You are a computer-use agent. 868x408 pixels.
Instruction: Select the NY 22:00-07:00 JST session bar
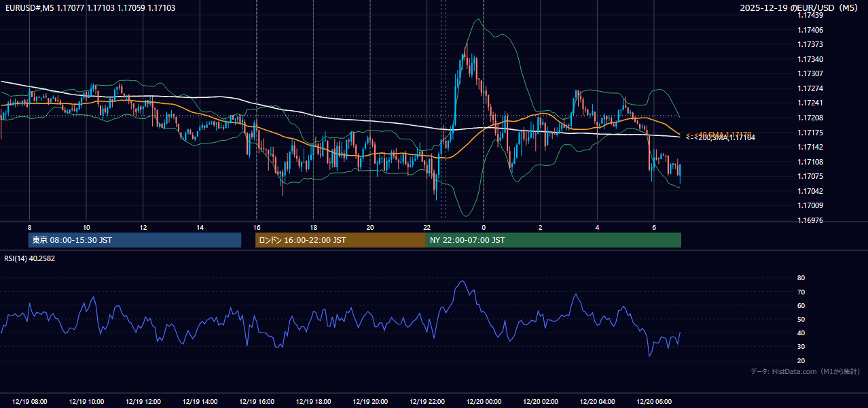point(554,240)
